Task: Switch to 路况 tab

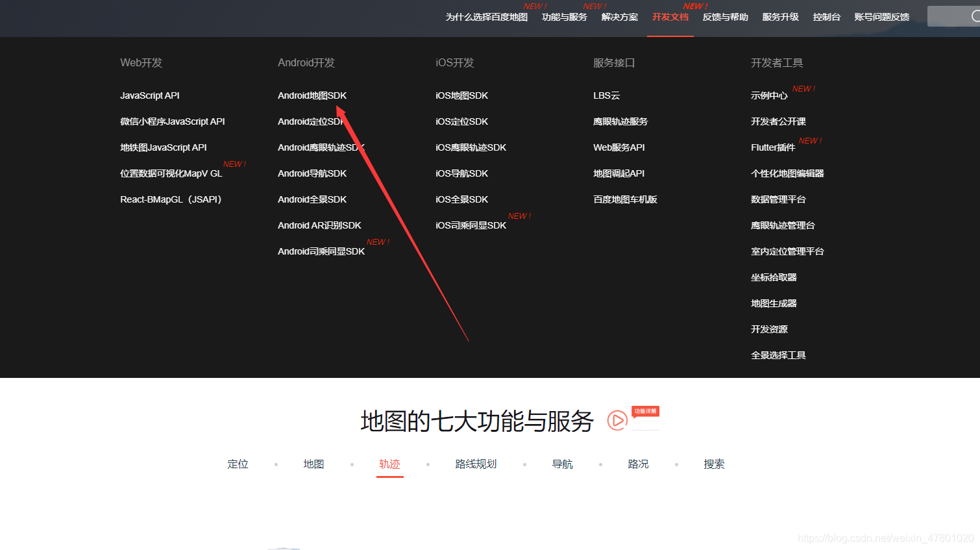Action: 638,464
